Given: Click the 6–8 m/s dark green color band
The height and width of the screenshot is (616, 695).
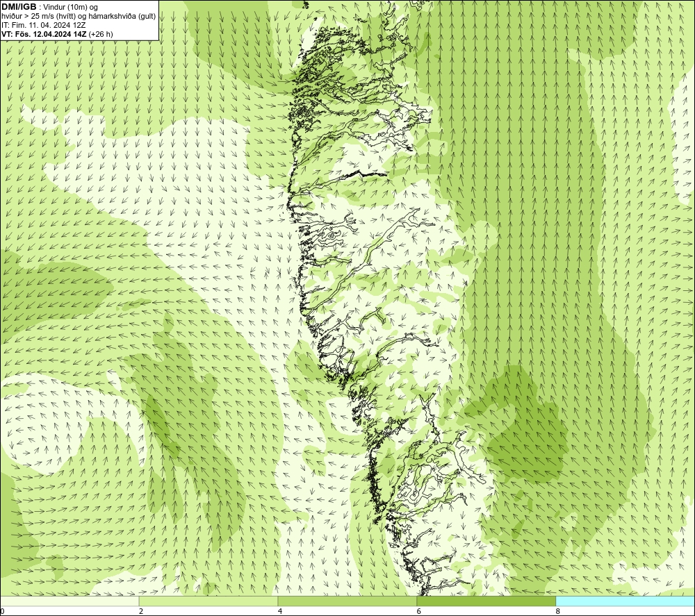Looking at the screenshot, I should coord(486,601).
